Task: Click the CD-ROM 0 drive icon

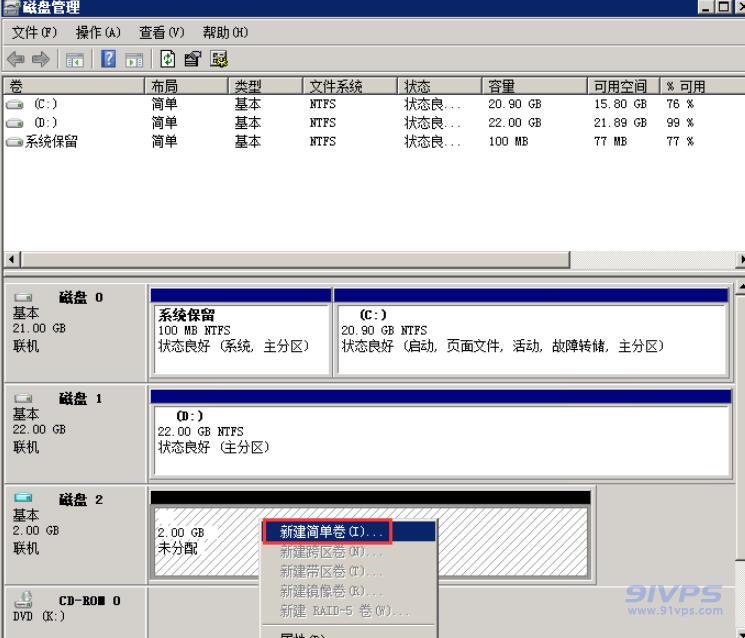Action: coord(23,600)
